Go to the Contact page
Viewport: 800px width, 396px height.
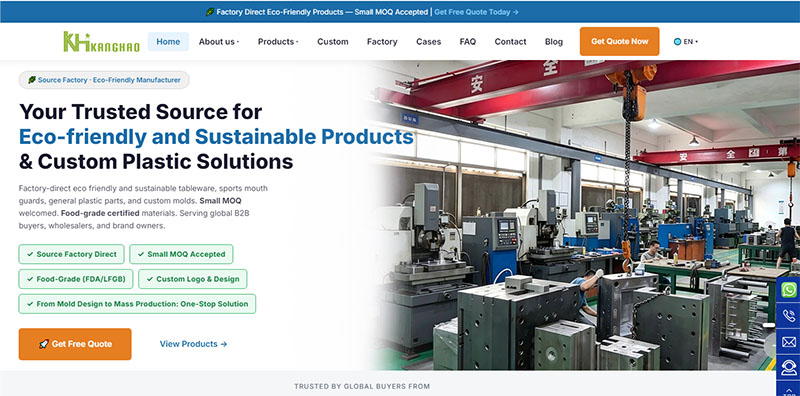[x=510, y=42]
